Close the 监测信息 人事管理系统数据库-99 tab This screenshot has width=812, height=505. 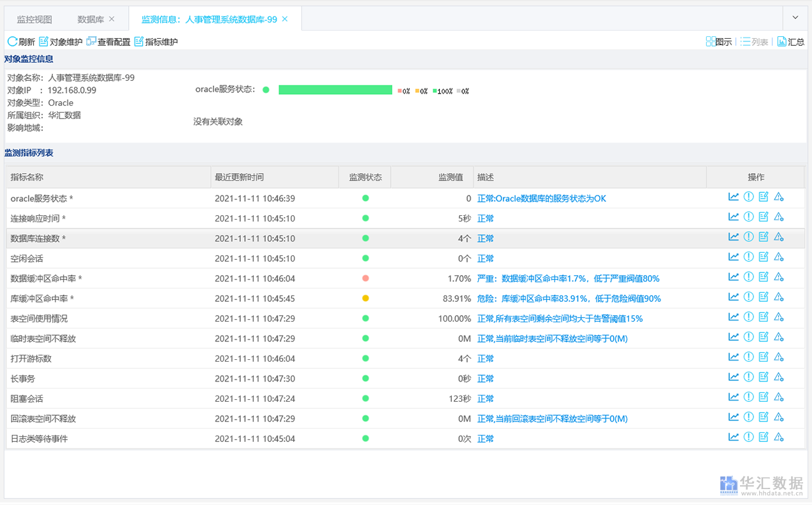point(285,19)
